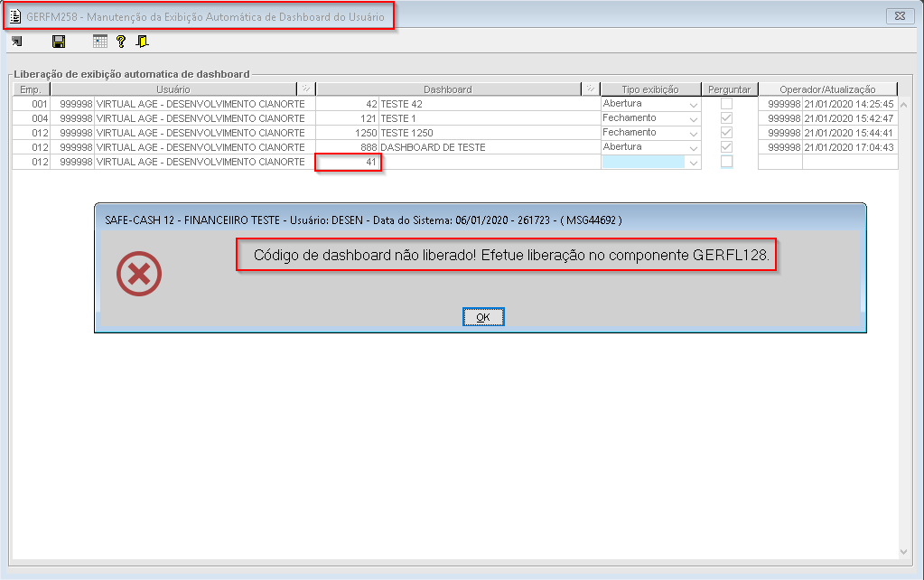Click dashboard code 888 cell
Image resolution: width=924 pixels, height=580 pixels.
tap(348, 147)
